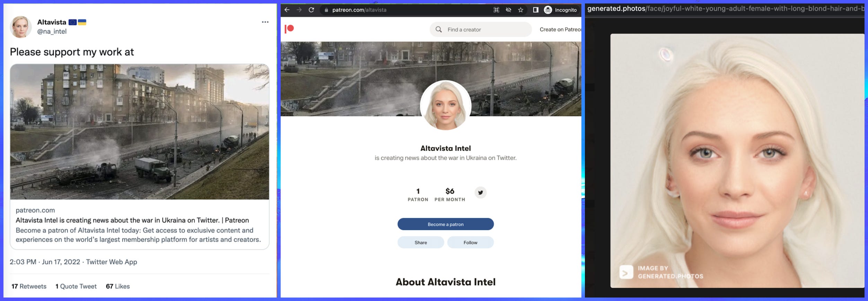Click the crossed-out eye icon in address bar
The height and width of the screenshot is (301, 868).
[508, 10]
